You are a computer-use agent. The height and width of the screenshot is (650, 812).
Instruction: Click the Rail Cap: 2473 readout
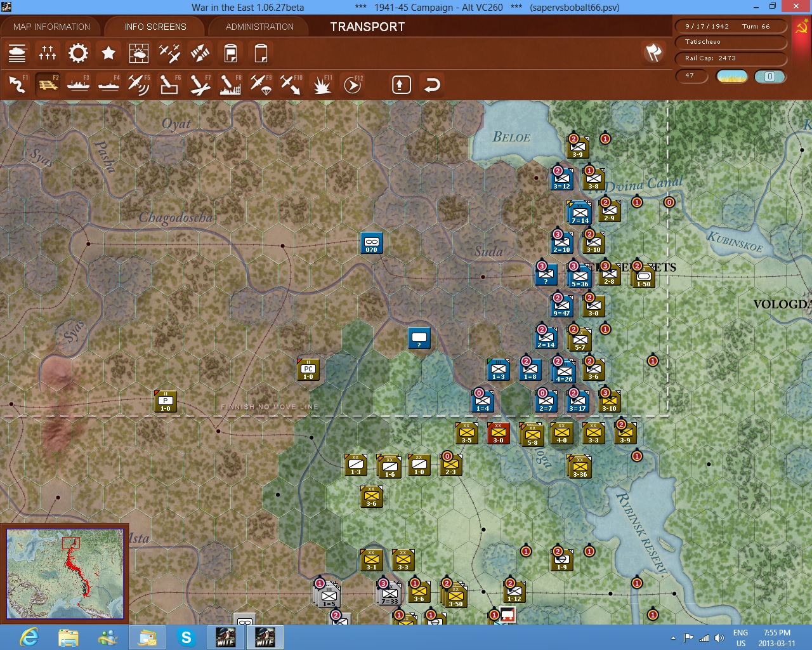point(731,58)
